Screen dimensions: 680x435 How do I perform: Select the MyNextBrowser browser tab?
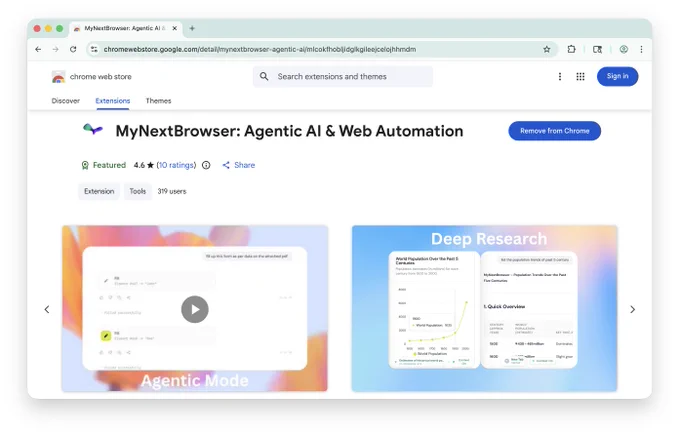[x=126, y=28]
